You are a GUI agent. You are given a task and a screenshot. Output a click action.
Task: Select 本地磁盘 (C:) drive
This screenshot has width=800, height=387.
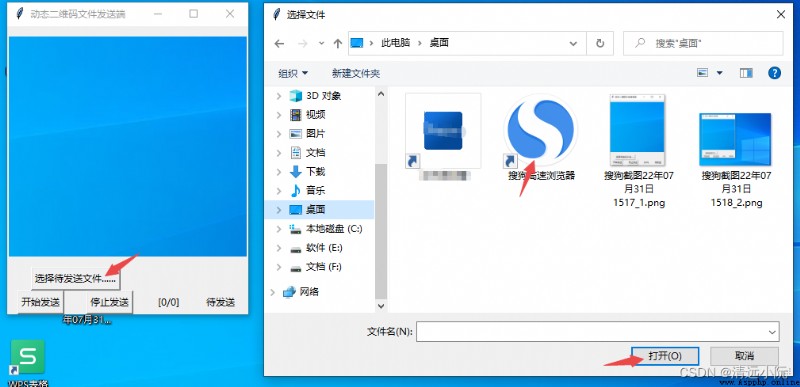pos(326,229)
